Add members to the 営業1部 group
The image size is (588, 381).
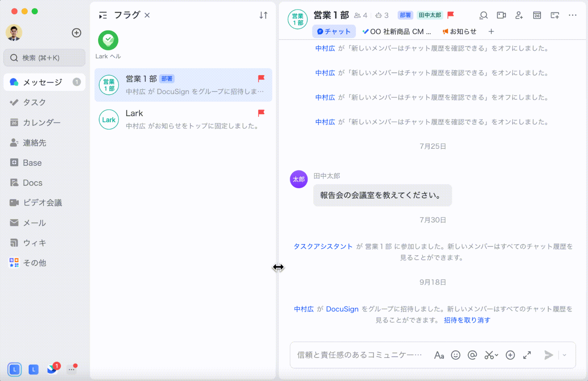[519, 15]
